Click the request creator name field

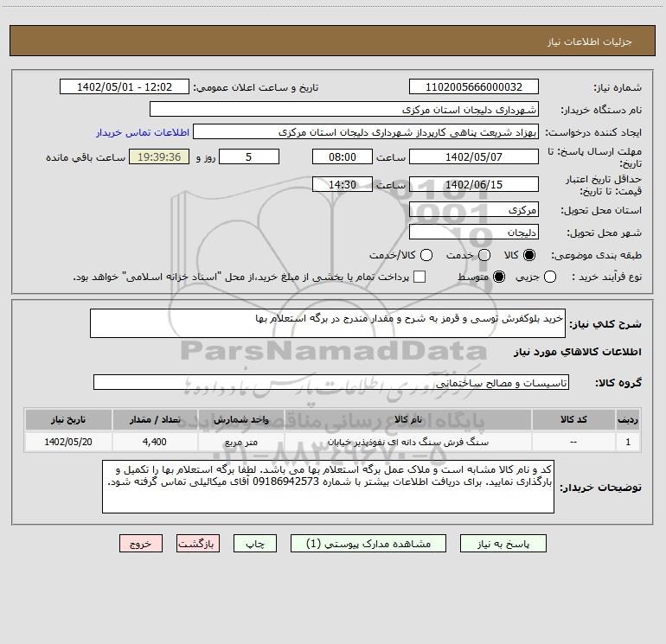[366, 132]
